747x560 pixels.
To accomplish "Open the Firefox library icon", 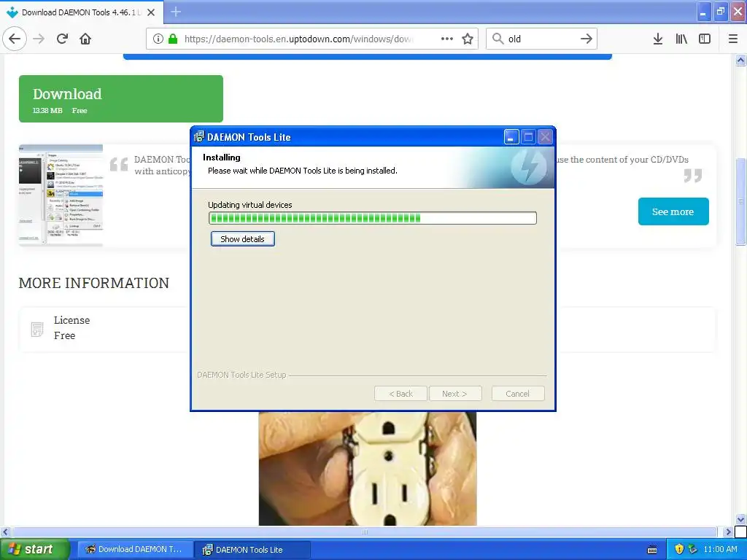I will 681,39.
